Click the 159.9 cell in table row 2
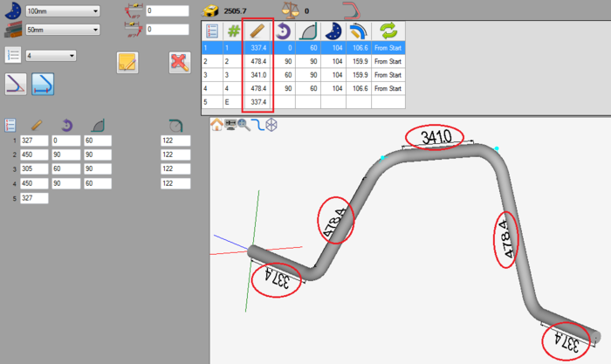Screen dimensions: 611x364 coord(359,62)
